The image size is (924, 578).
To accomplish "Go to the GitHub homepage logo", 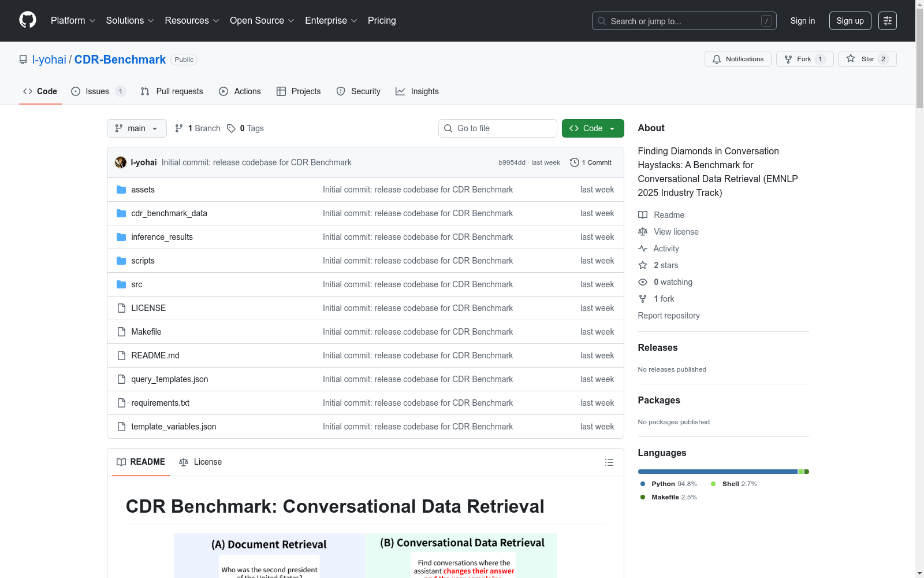I will pos(28,20).
